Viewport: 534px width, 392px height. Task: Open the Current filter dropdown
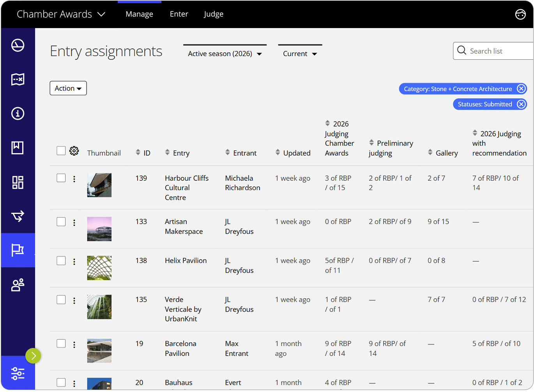click(x=300, y=54)
